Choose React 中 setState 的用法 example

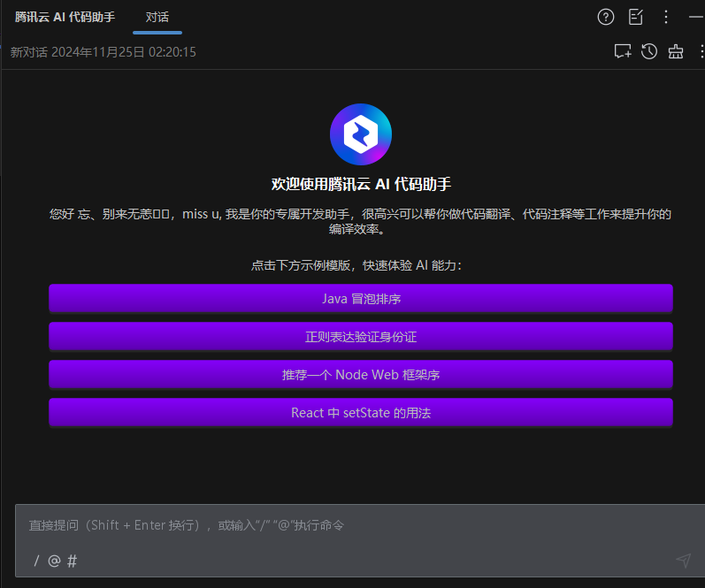pos(361,413)
